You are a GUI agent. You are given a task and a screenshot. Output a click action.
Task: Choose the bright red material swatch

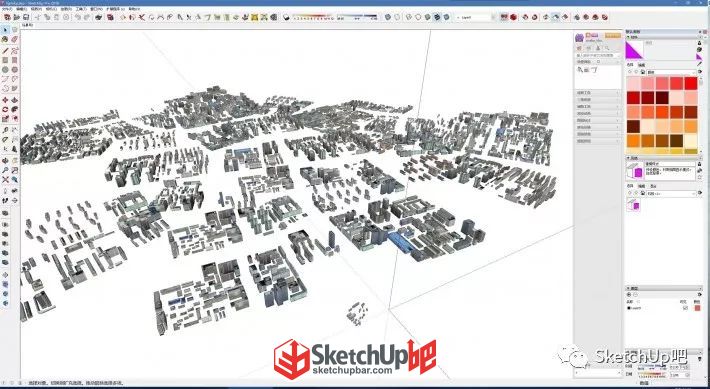tap(691, 83)
